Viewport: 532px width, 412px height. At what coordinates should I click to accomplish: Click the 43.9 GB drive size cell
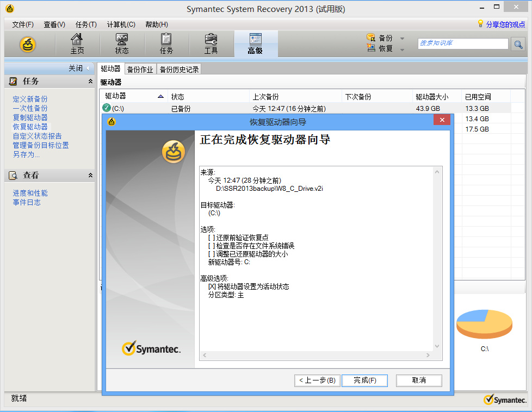428,109
